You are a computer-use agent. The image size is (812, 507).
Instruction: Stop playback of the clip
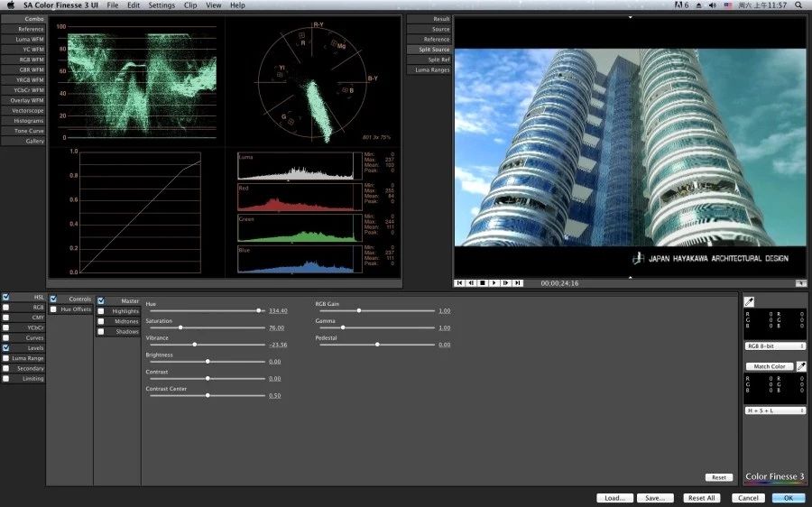[483, 283]
